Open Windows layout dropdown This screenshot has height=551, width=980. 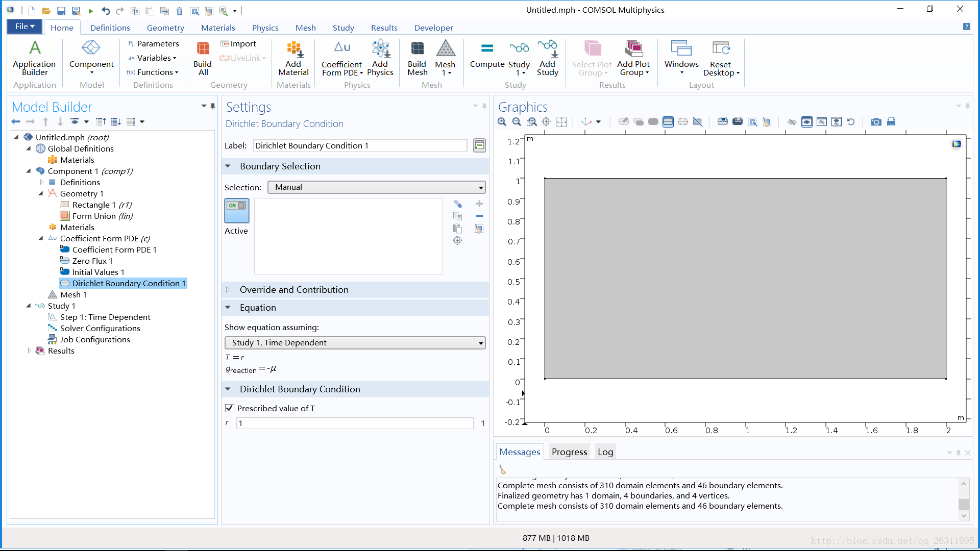681,58
